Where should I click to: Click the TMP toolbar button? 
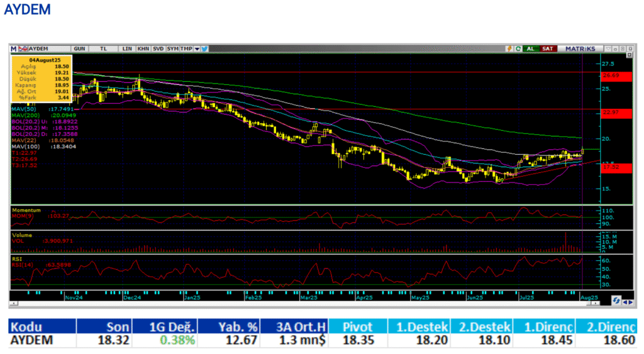pos(186,49)
